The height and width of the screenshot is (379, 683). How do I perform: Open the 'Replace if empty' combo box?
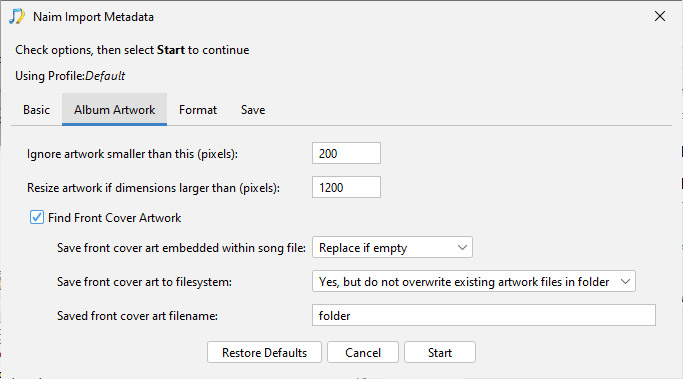click(x=392, y=247)
